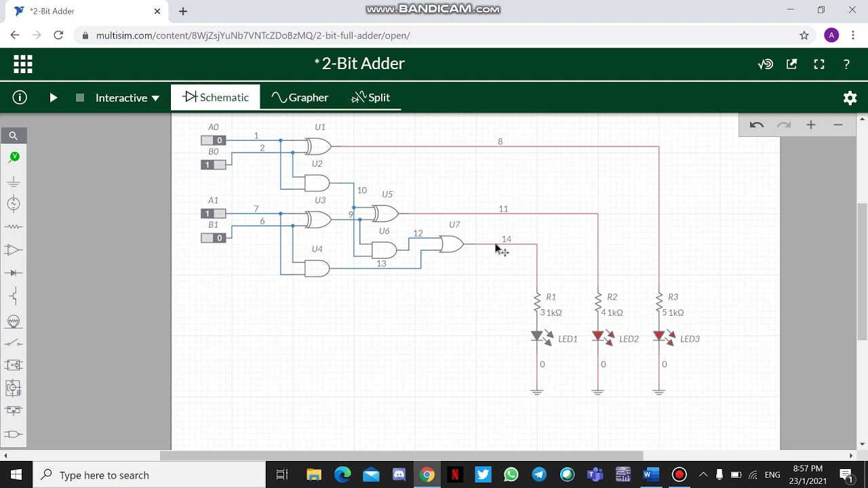Select the voltage probe tool
Viewport: 868px width, 488px height.
(x=14, y=157)
